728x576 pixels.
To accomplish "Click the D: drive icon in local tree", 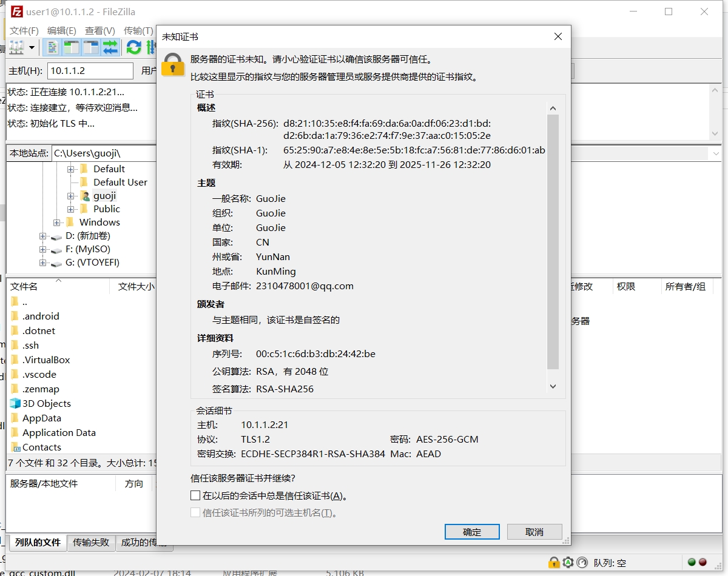I will coord(56,236).
